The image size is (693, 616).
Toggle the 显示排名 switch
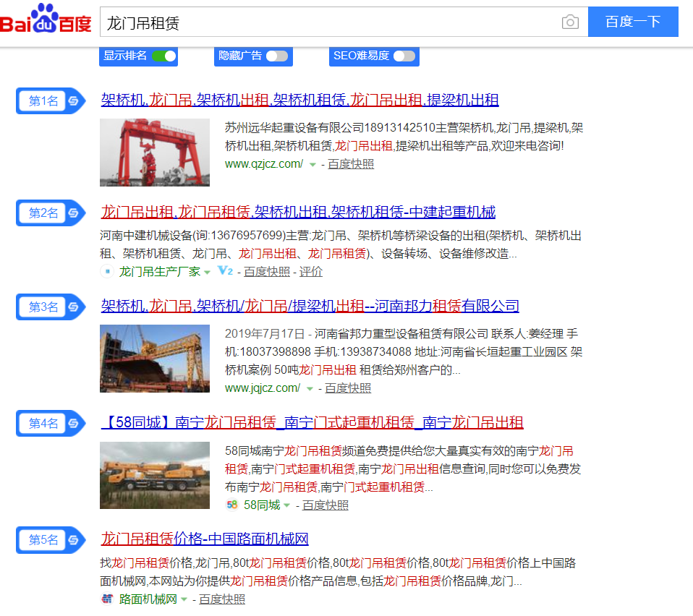coord(164,56)
